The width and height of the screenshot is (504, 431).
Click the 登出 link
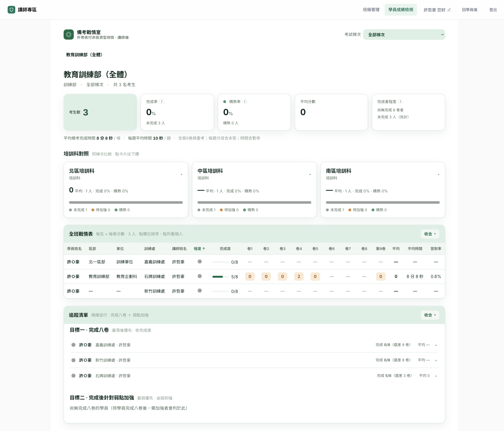pos(493,10)
